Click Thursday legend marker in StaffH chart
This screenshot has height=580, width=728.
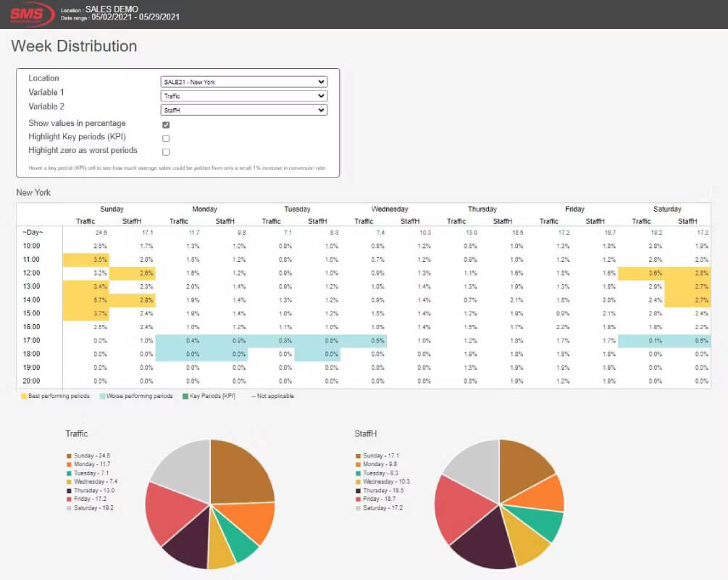[x=358, y=491]
